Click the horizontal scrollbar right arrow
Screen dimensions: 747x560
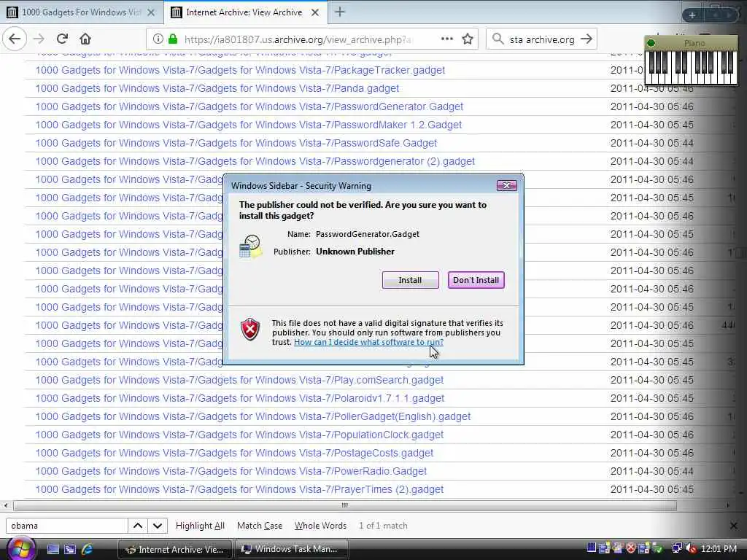pos(727,505)
